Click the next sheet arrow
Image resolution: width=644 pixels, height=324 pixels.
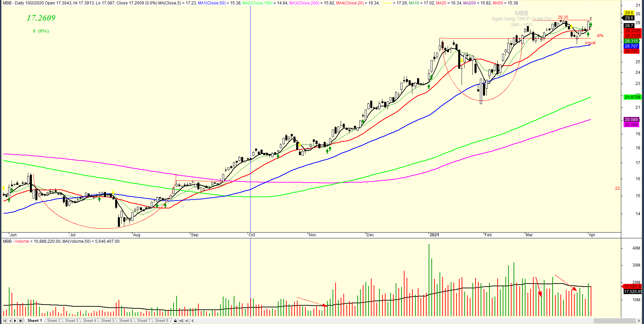click(15, 321)
